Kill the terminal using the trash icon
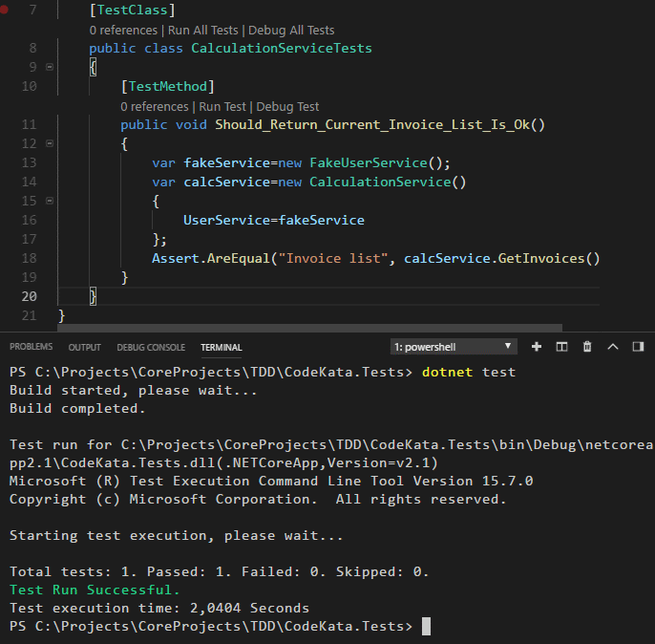 pyautogui.click(x=587, y=347)
